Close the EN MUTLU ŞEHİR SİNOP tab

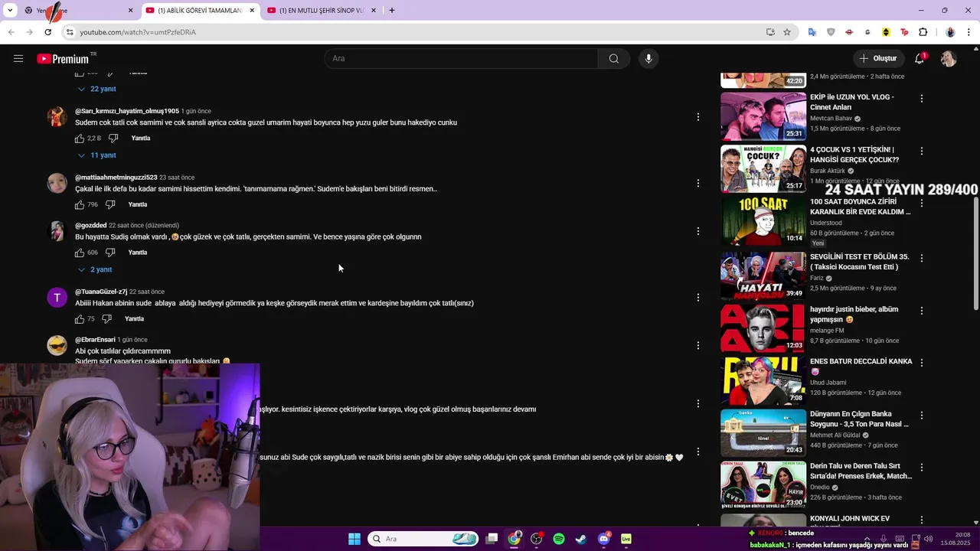pyautogui.click(x=374, y=11)
